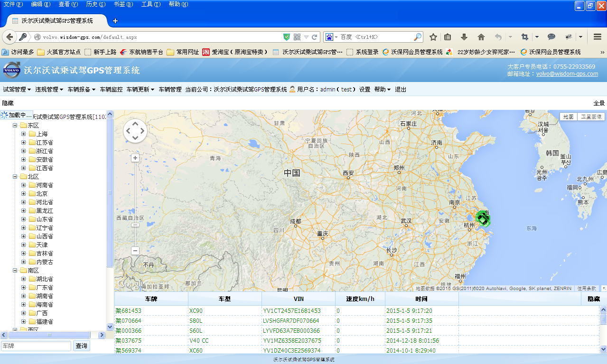This screenshot has height=364, width=607.
Task: Open the 车辆更新 dropdown menu
Action: coord(140,90)
